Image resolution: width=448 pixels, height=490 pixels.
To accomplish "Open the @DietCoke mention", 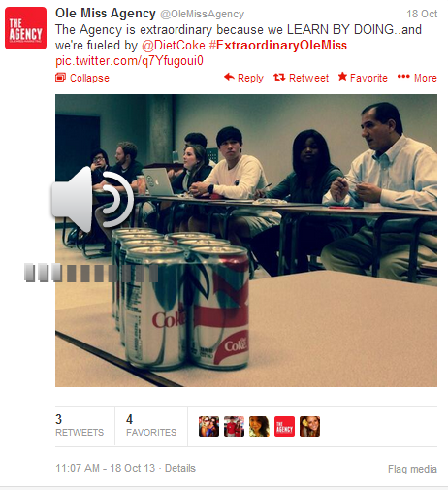I will pos(174,46).
